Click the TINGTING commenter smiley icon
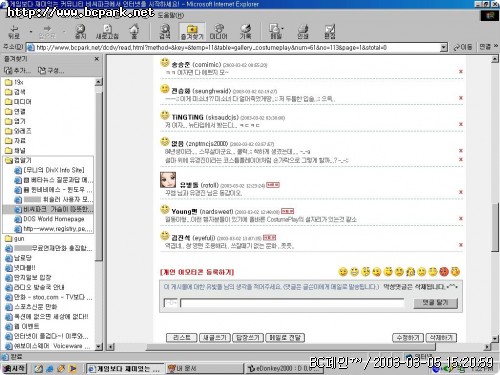The height and width of the screenshot is (375, 500). point(165,115)
